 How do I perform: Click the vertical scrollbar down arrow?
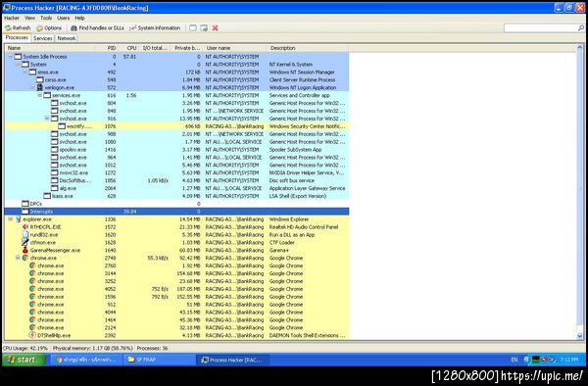pyautogui.click(x=580, y=336)
